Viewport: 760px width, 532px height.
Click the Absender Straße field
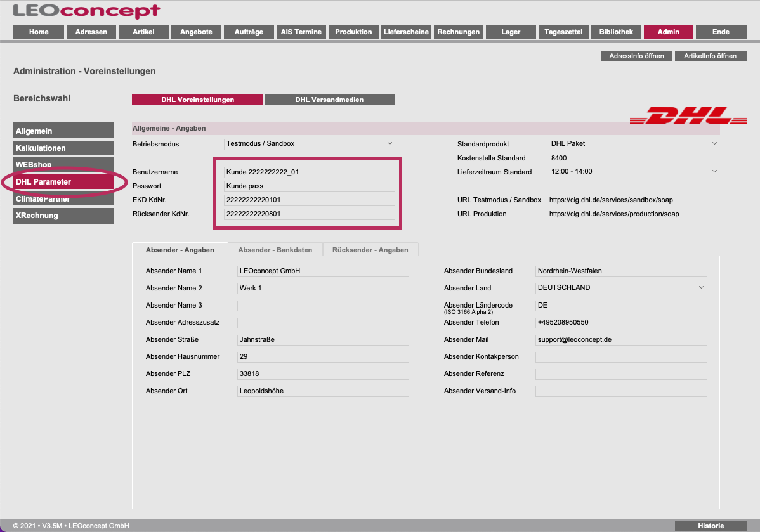pyautogui.click(x=323, y=339)
